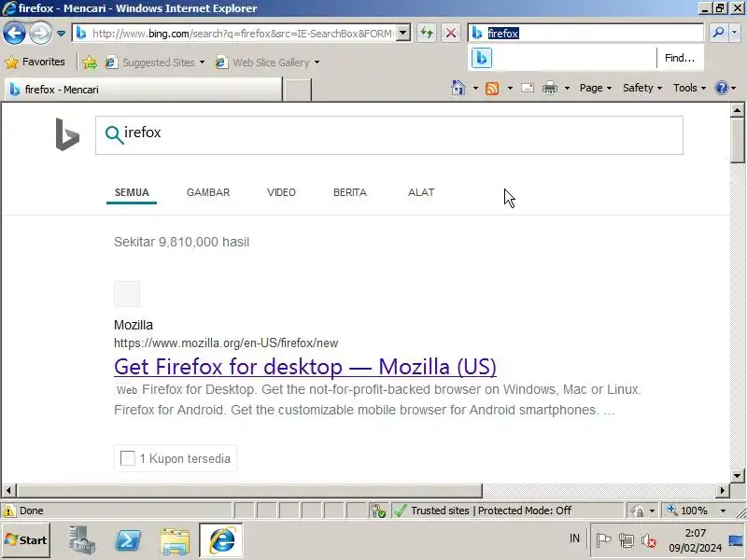Open the ALAT tab
The width and height of the screenshot is (747, 560).
click(421, 192)
